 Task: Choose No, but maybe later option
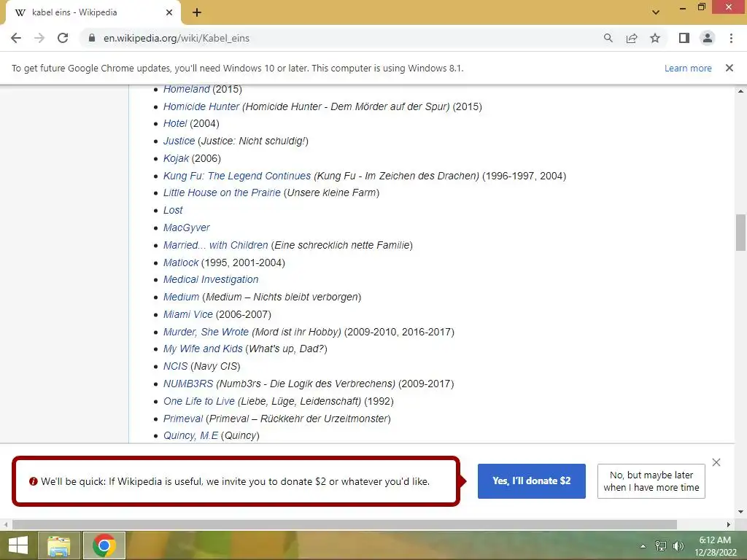pyautogui.click(x=651, y=481)
